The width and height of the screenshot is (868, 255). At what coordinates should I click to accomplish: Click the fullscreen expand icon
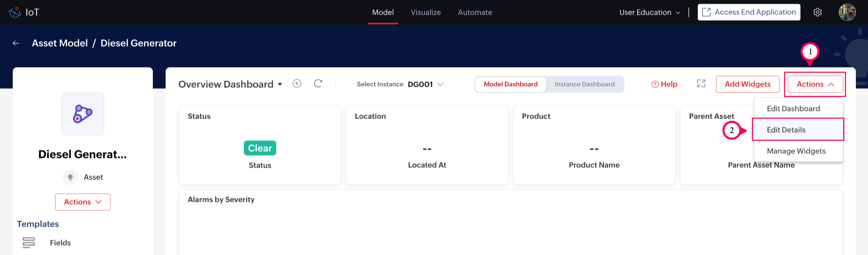[701, 84]
